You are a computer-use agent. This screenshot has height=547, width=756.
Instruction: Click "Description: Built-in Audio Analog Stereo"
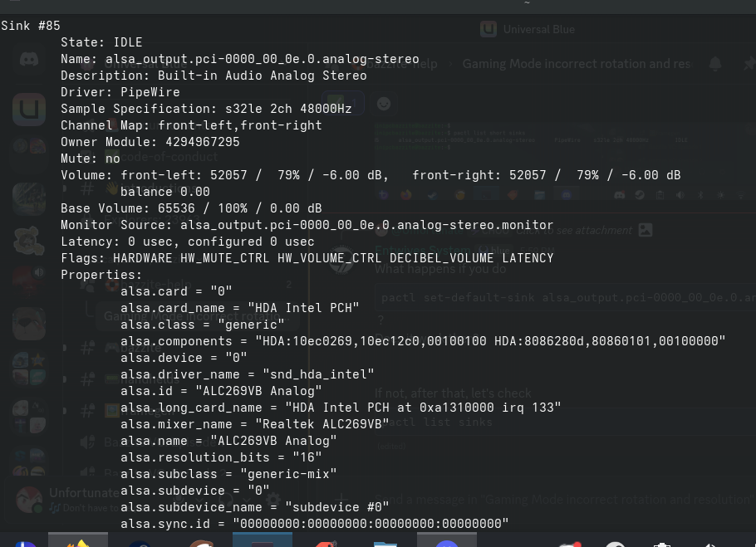[x=214, y=76]
